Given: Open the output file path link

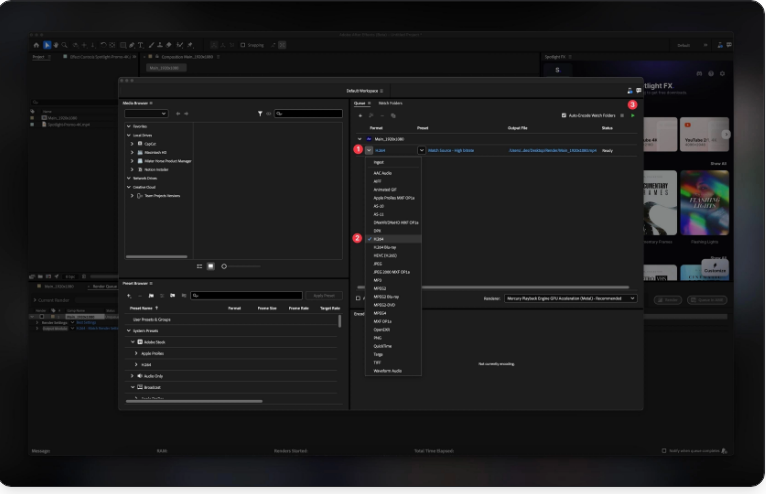Looking at the screenshot, I should (x=553, y=150).
